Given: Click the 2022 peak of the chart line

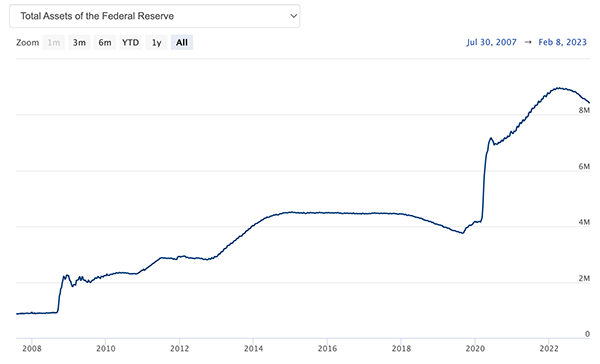Looking at the screenshot, I should tap(559, 88).
